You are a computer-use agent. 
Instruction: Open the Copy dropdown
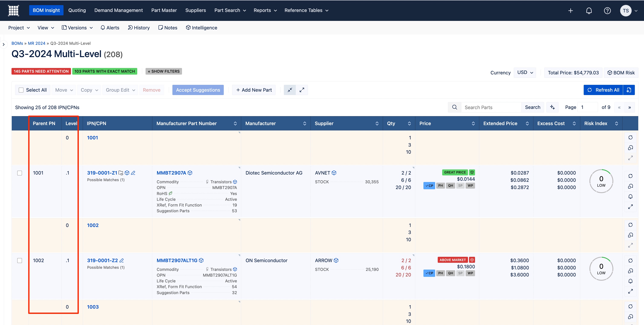(x=89, y=90)
